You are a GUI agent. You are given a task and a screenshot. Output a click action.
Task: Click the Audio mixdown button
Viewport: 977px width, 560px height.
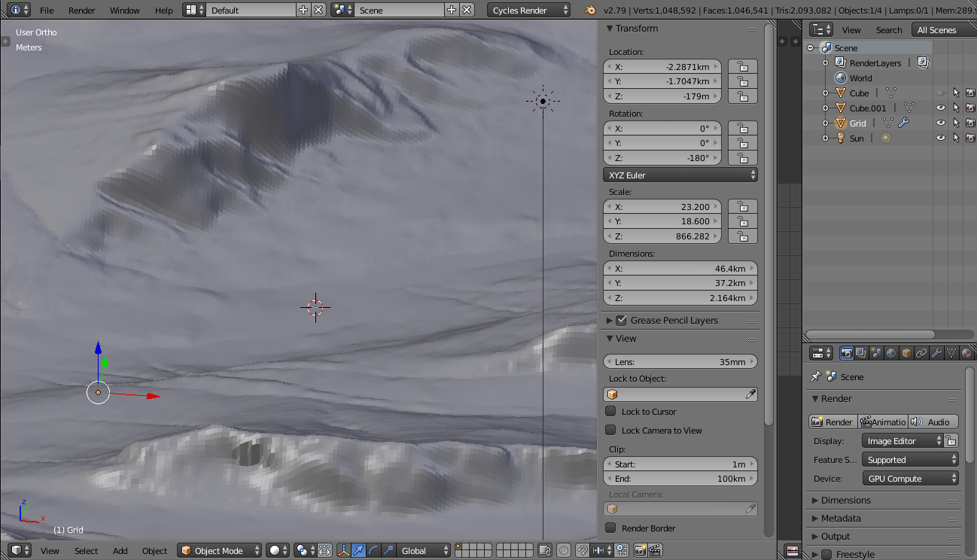pyautogui.click(x=933, y=422)
